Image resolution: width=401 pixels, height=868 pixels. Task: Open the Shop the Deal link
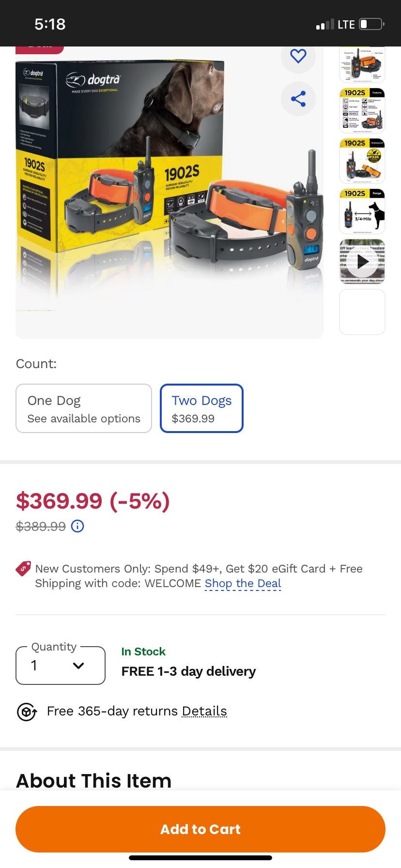click(x=243, y=583)
